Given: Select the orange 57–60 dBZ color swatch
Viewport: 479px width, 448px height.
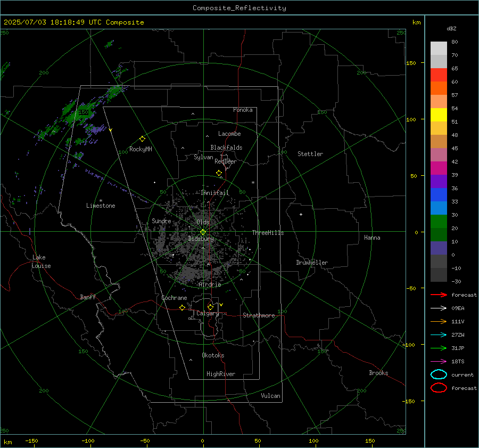Looking at the screenshot, I should tap(439, 88).
